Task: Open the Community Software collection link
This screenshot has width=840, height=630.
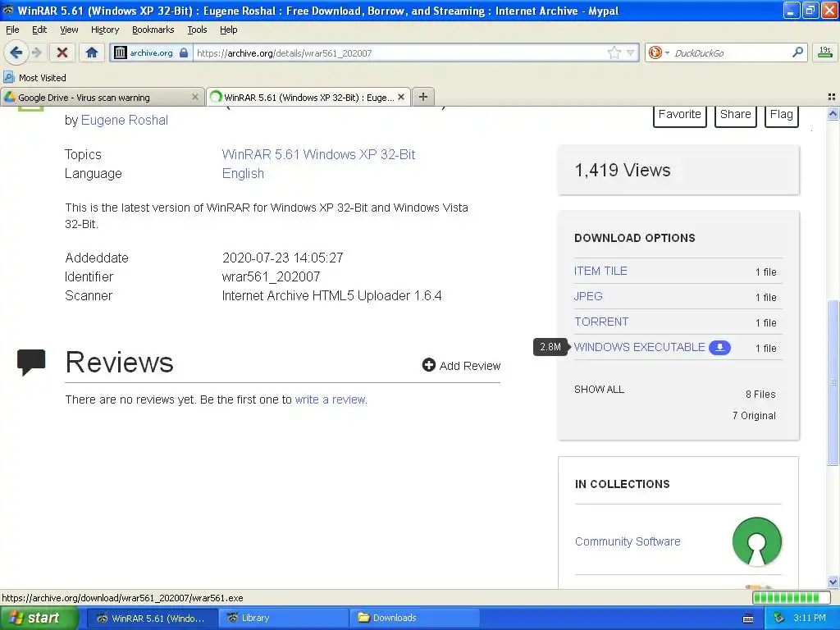Action: pyautogui.click(x=628, y=541)
